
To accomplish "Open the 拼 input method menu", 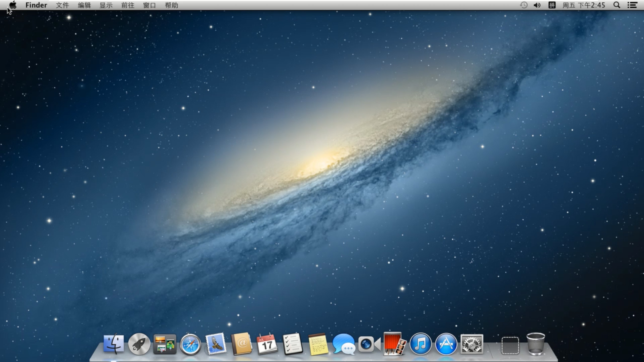I will [x=552, y=5].
